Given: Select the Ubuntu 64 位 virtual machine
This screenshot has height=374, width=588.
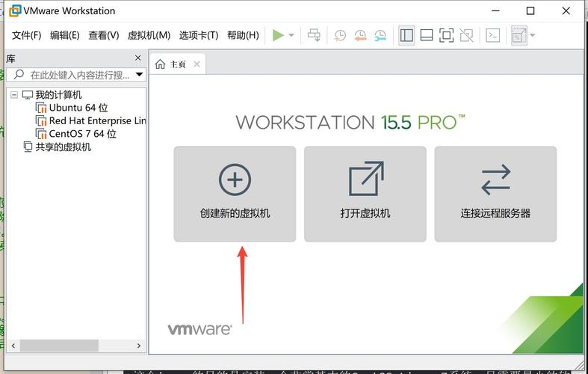Looking at the screenshot, I should point(78,108).
